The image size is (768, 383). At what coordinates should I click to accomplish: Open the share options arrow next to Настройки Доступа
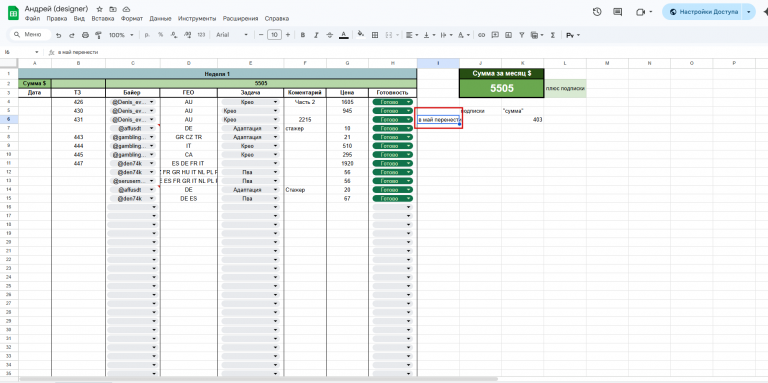(x=748, y=12)
